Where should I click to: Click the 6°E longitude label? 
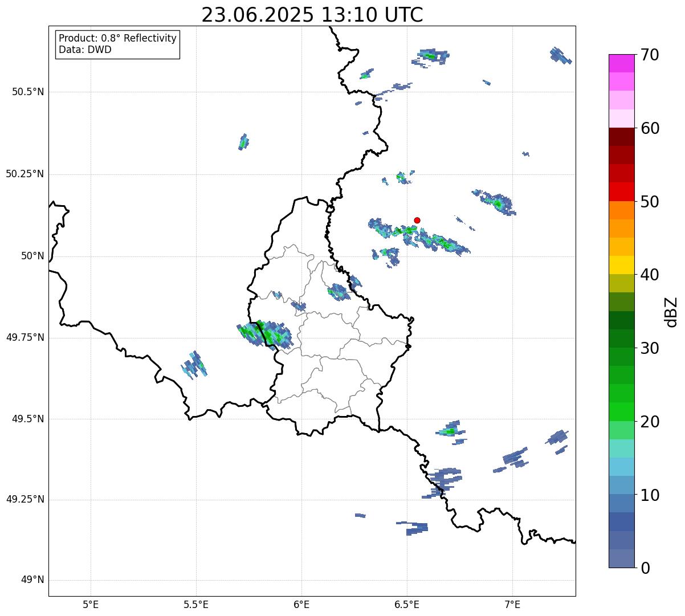[301, 604]
